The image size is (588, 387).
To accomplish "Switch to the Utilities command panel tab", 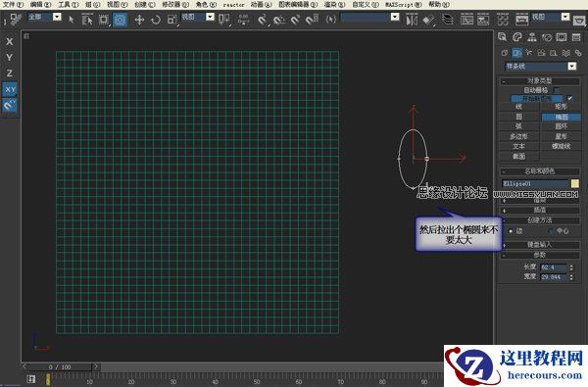I will [576, 37].
